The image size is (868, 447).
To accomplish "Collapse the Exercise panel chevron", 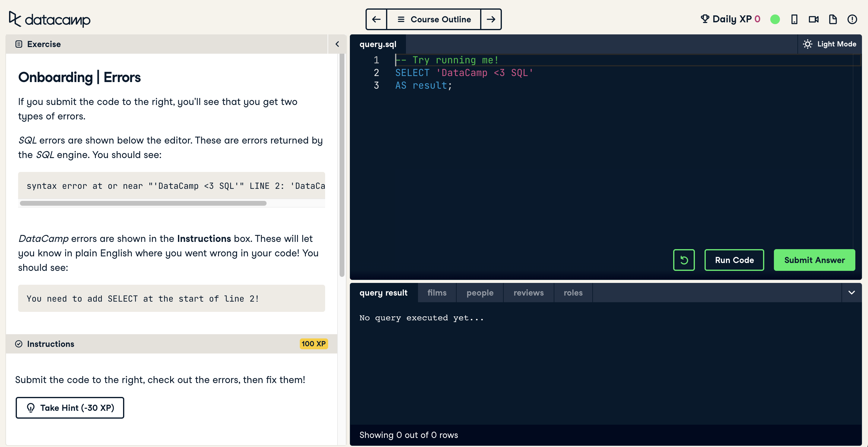I will (337, 44).
